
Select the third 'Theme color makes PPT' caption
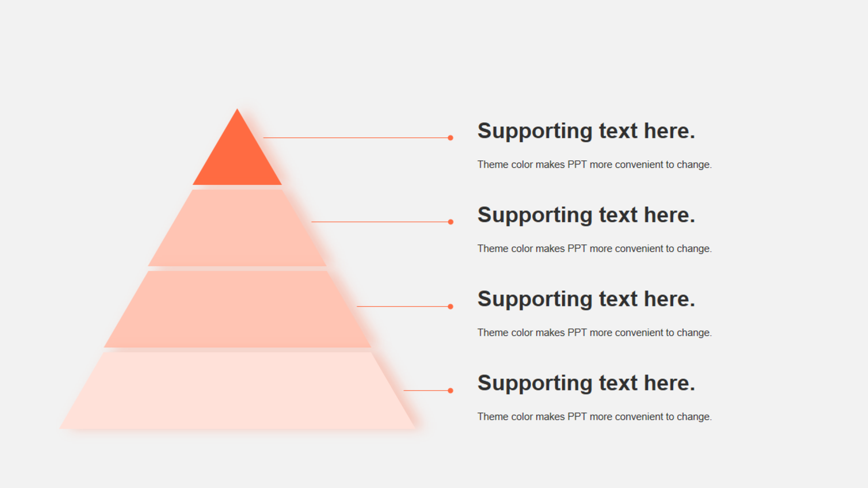tap(594, 333)
